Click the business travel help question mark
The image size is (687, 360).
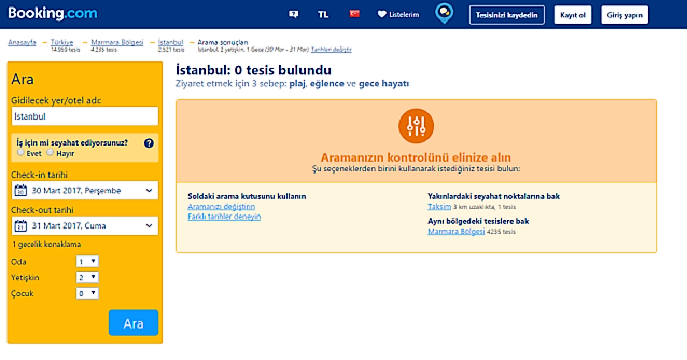coord(149,143)
